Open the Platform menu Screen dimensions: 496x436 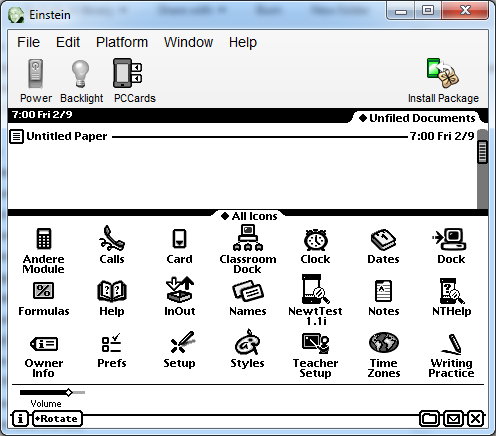[122, 42]
